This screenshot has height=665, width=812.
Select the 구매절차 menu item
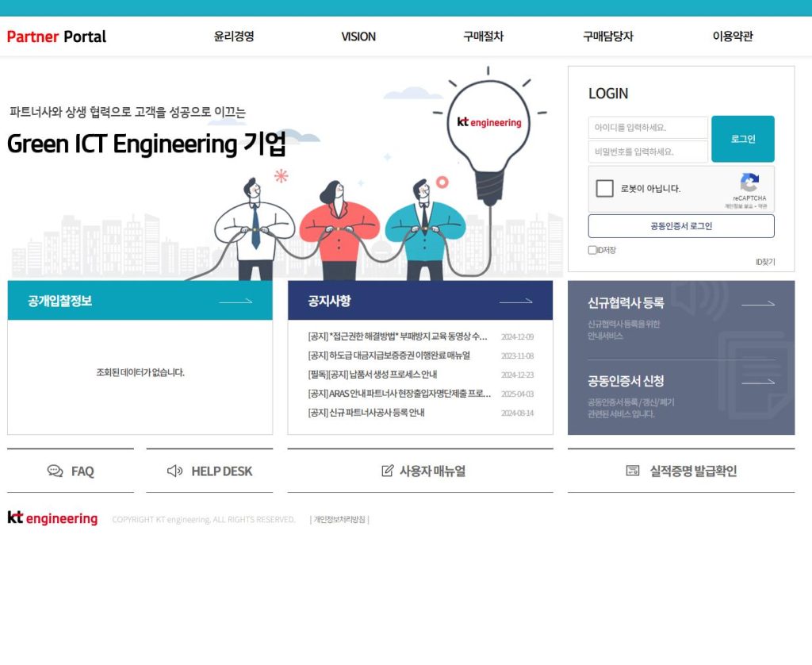[x=483, y=37]
